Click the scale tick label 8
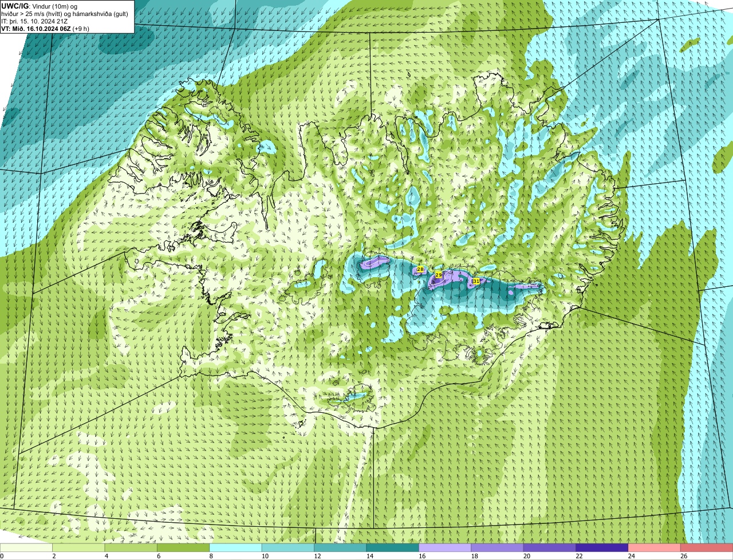Image resolution: width=733 pixels, height=560 pixels. click(211, 556)
